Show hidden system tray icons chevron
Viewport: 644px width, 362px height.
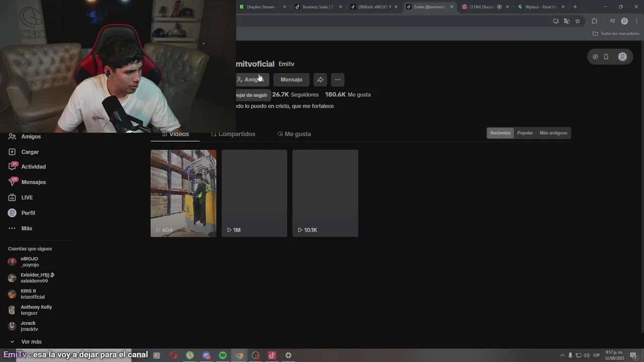(x=562, y=355)
